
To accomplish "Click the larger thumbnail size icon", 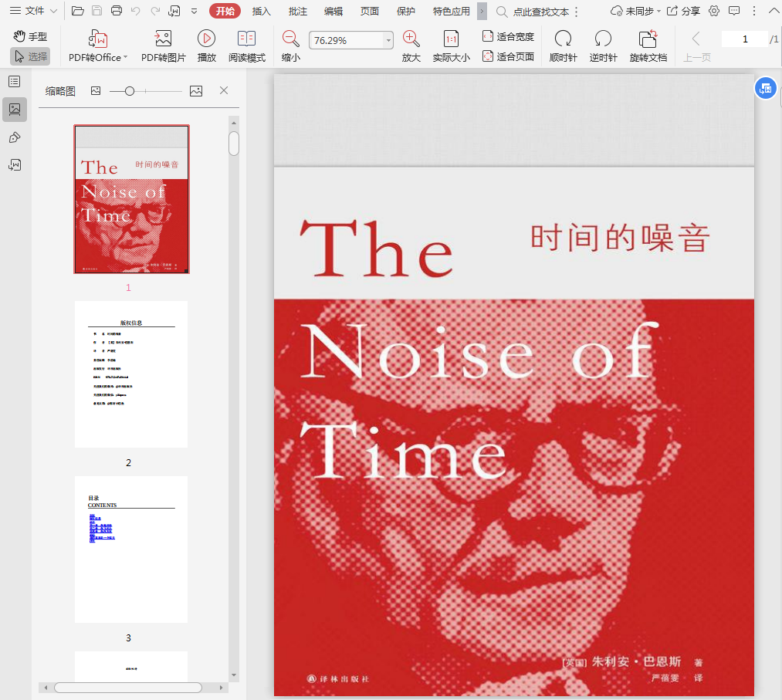I will [x=196, y=91].
